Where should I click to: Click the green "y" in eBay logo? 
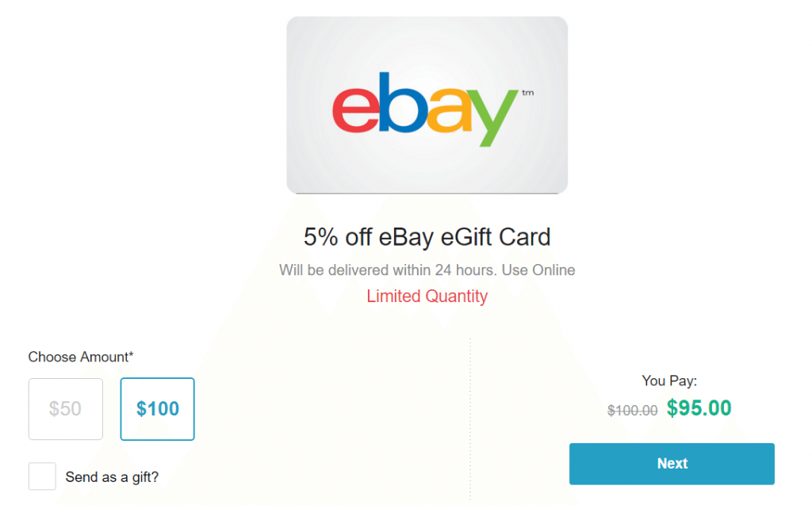coord(492,117)
